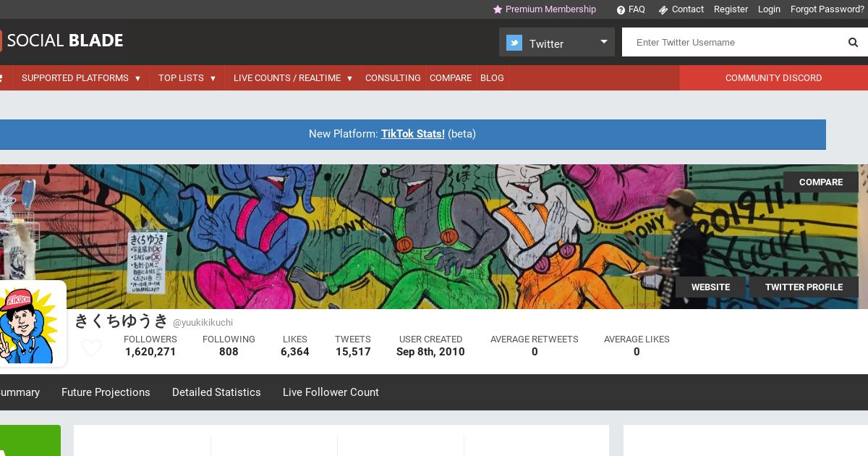
Task: Click the user created date Sep 8th, 2010
Action: click(430, 352)
